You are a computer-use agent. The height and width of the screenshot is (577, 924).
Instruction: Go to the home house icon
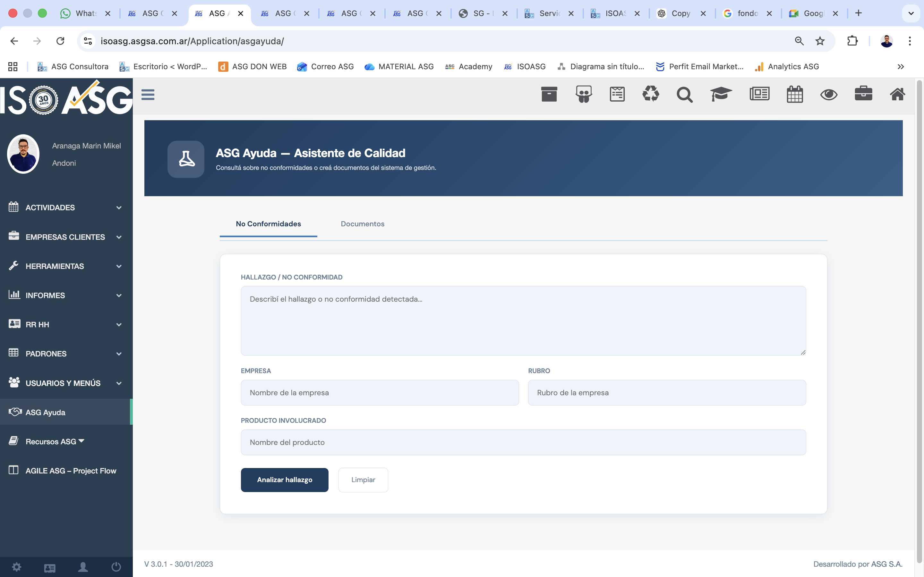pyautogui.click(x=897, y=94)
